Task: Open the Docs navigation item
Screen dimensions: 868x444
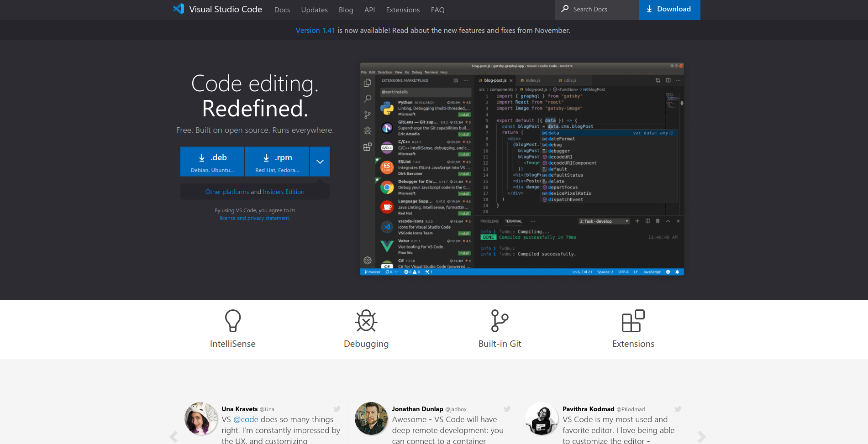Action: click(282, 10)
